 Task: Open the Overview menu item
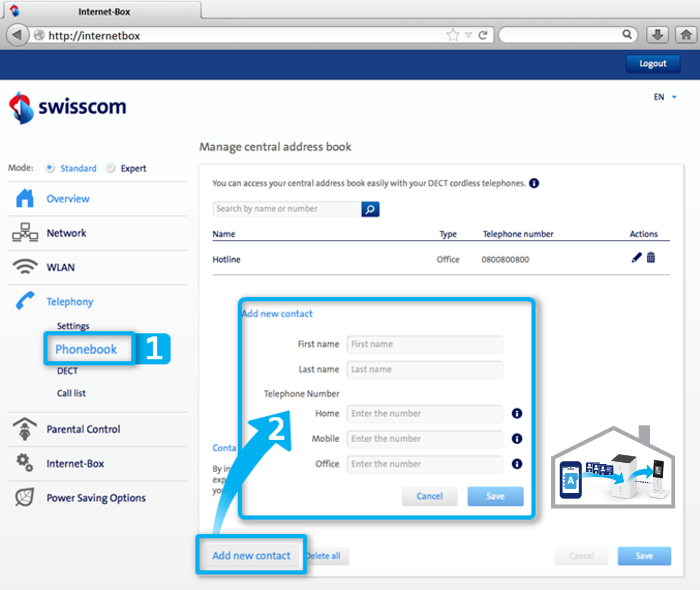pyautogui.click(x=68, y=199)
